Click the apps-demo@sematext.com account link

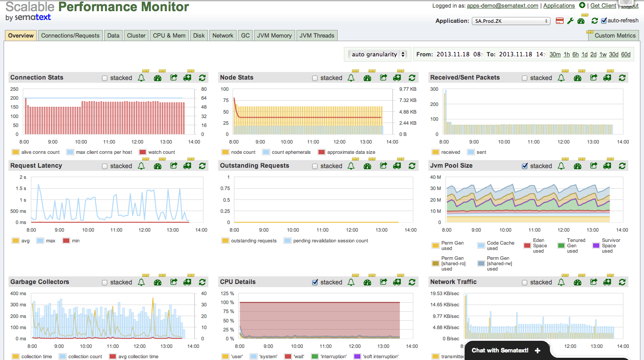(x=502, y=6)
